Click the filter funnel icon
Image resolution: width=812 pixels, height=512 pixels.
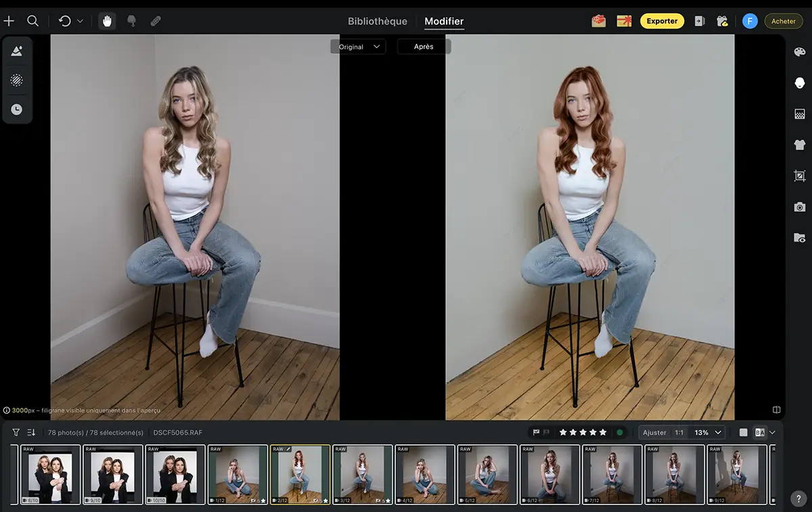coord(16,432)
